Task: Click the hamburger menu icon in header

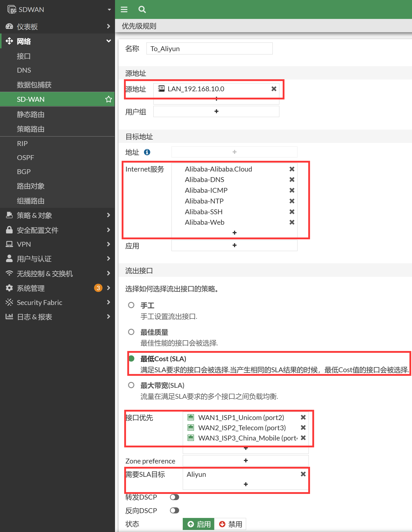Action: tap(124, 9)
